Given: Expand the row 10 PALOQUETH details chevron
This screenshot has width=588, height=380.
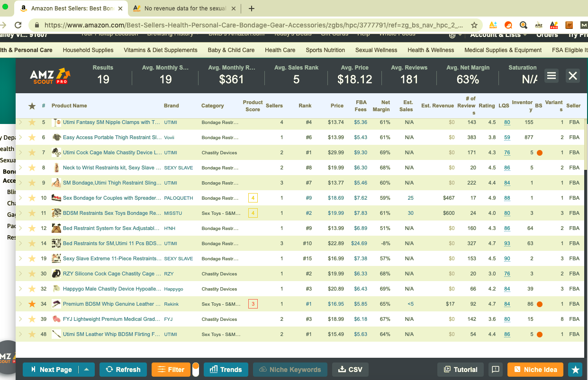Looking at the screenshot, I should click(x=20, y=198).
